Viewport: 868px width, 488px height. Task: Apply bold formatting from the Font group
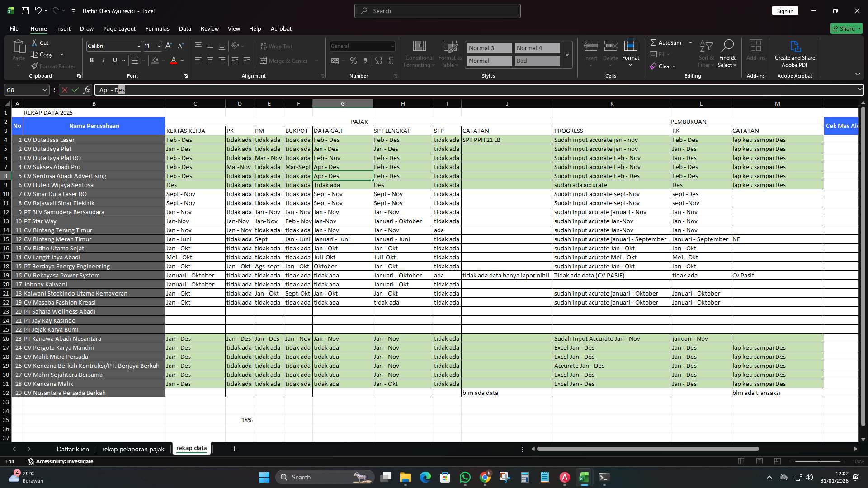(x=92, y=60)
